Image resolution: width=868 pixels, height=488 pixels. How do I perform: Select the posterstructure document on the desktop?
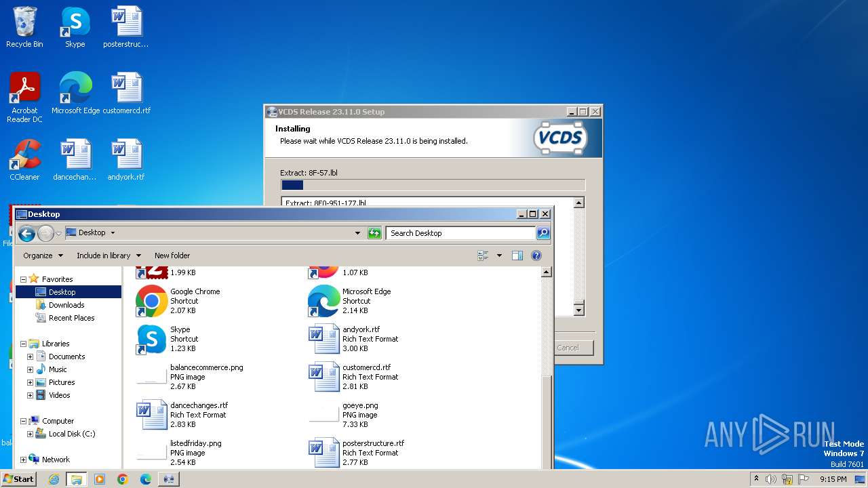click(126, 27)
